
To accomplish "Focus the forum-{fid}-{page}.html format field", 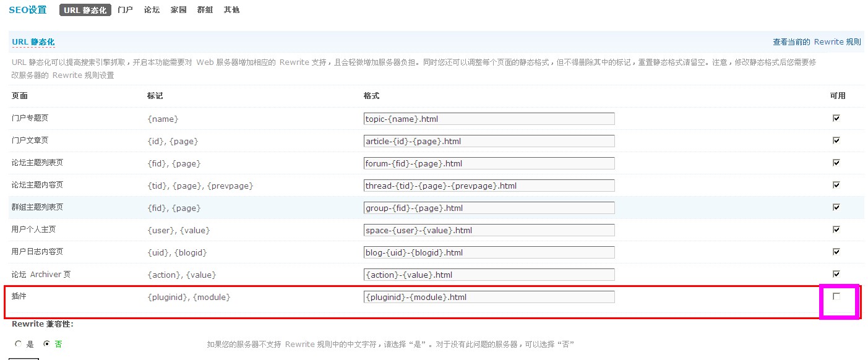I will 489,163.
